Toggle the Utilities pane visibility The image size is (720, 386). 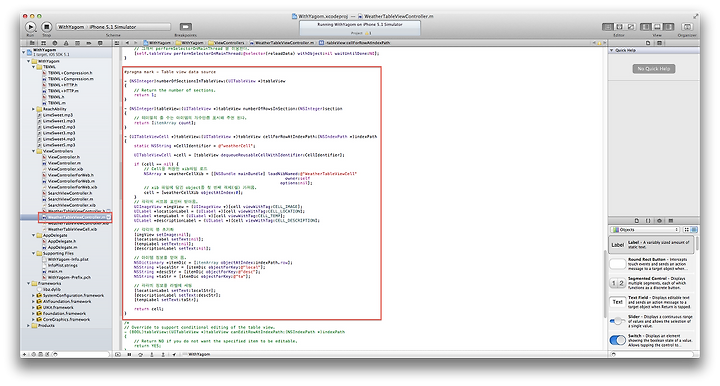point(669,27)
